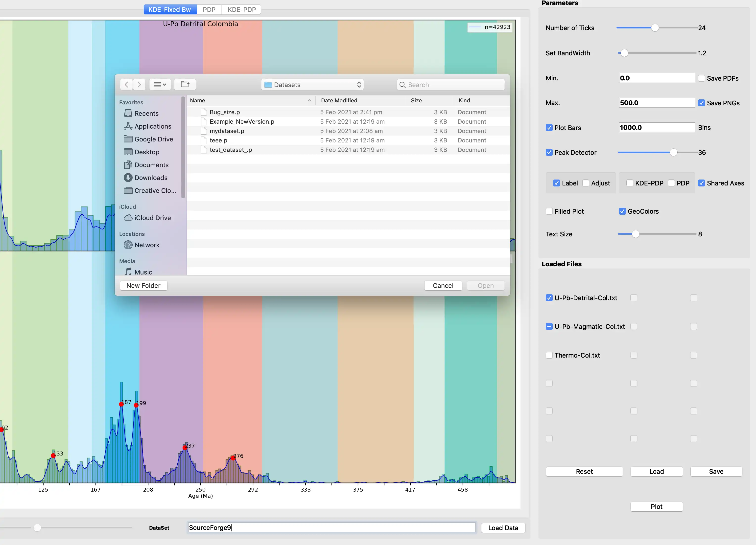
Task: Open the list view options dropdown
Action: pyautogui.click(x=160, y=85)
